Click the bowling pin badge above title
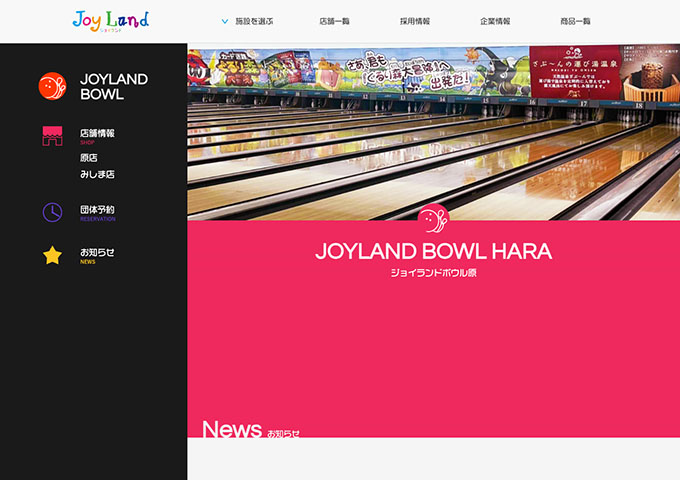 pos(433,219)
